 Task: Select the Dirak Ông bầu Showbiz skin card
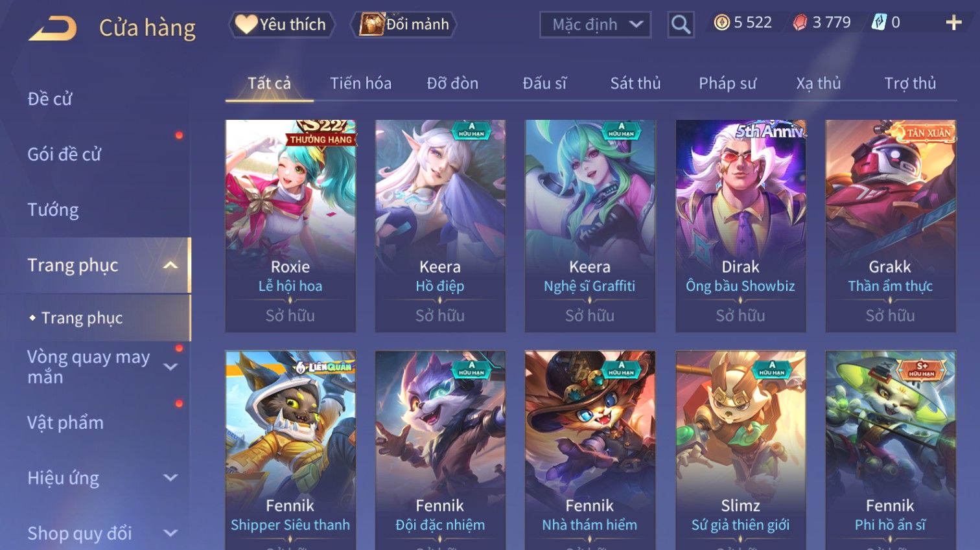tap(740, 226)
